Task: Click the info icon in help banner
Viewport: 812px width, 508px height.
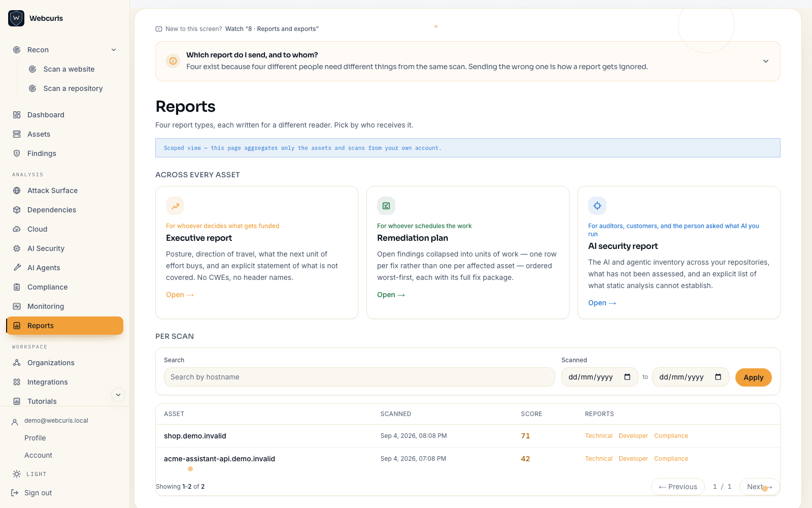Action: click(x=173, y=61)
